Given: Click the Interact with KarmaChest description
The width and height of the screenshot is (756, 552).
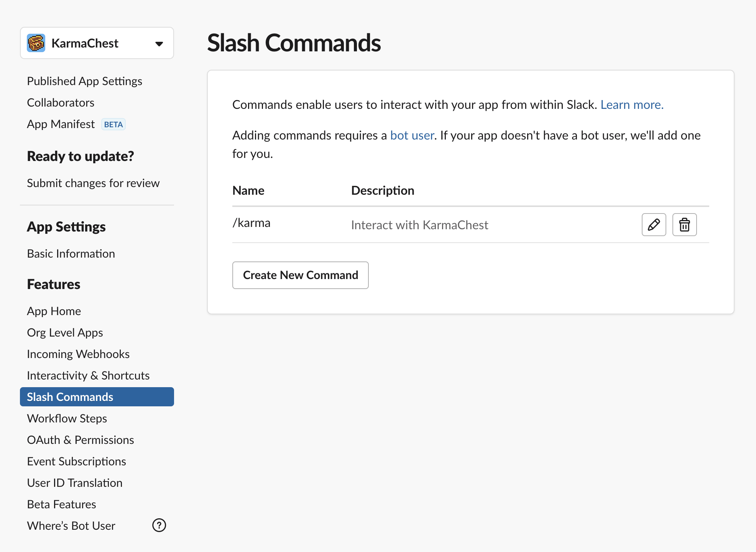Looking at the screenshot, I should pos(420,225).
